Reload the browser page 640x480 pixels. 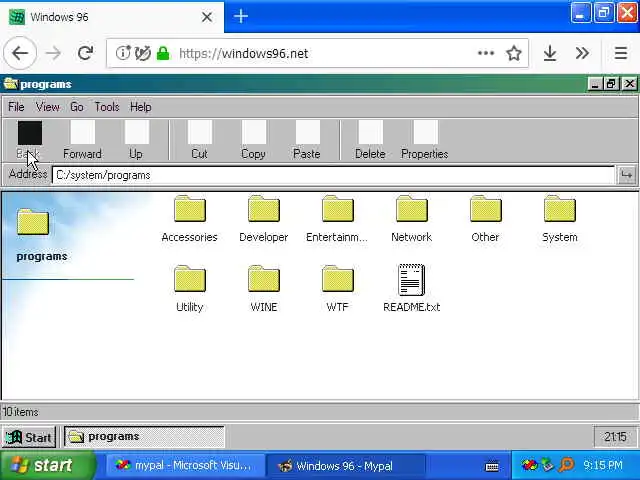pos(85,53)
